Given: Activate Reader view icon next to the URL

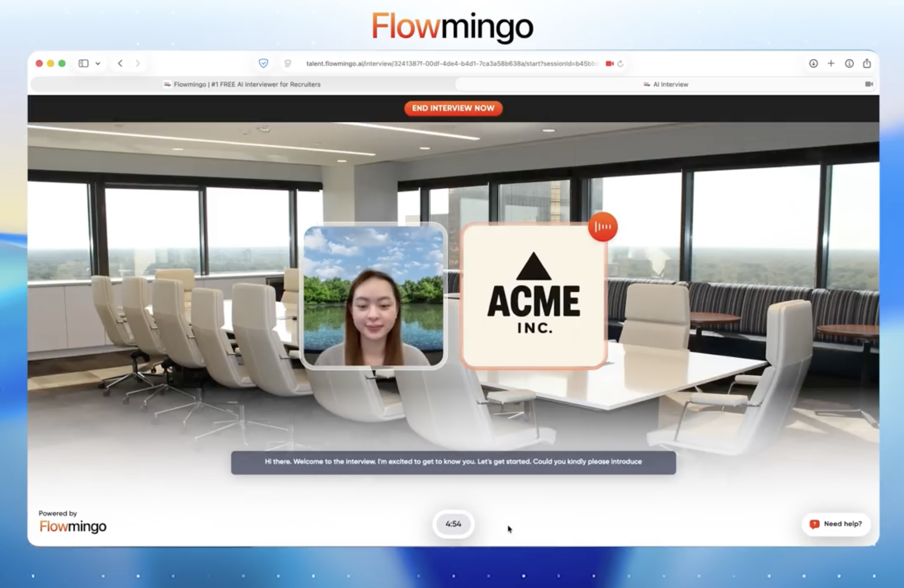Looking at the screenshot, I should click(287, 64).
